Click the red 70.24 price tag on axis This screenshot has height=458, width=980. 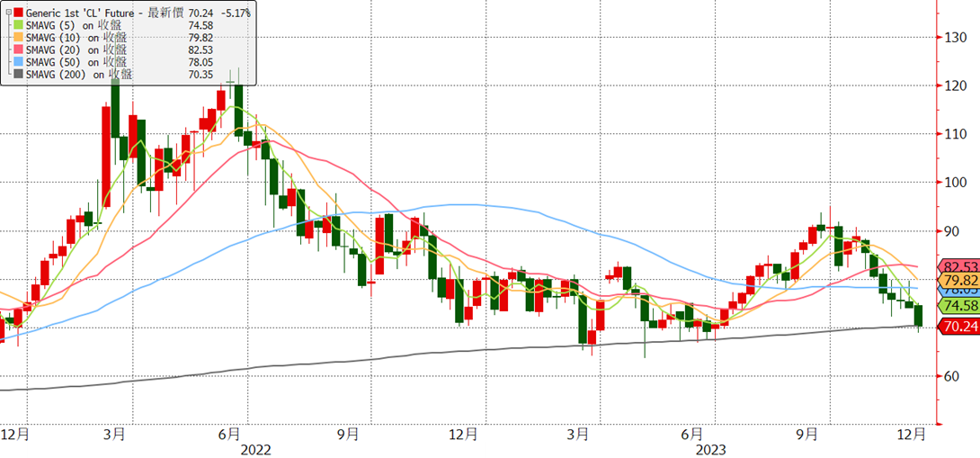tap(957, 326)
